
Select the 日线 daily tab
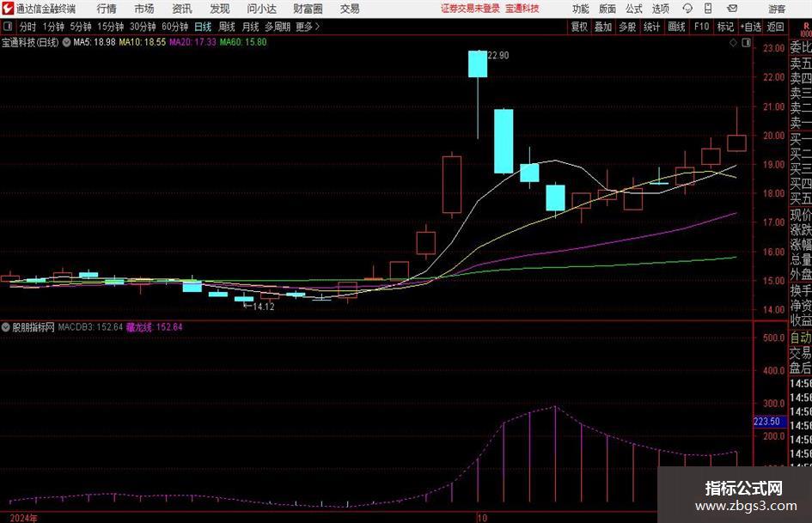(203, 27)
